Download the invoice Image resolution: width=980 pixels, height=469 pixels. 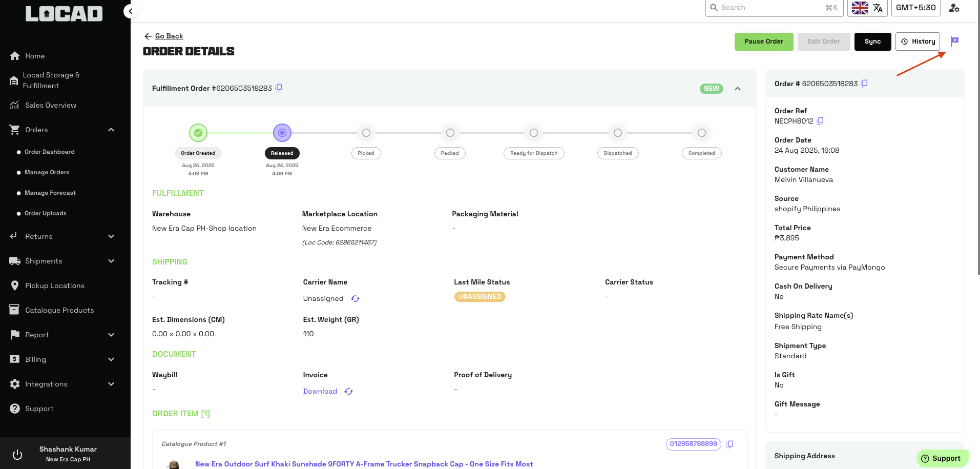tap(320, 391)
